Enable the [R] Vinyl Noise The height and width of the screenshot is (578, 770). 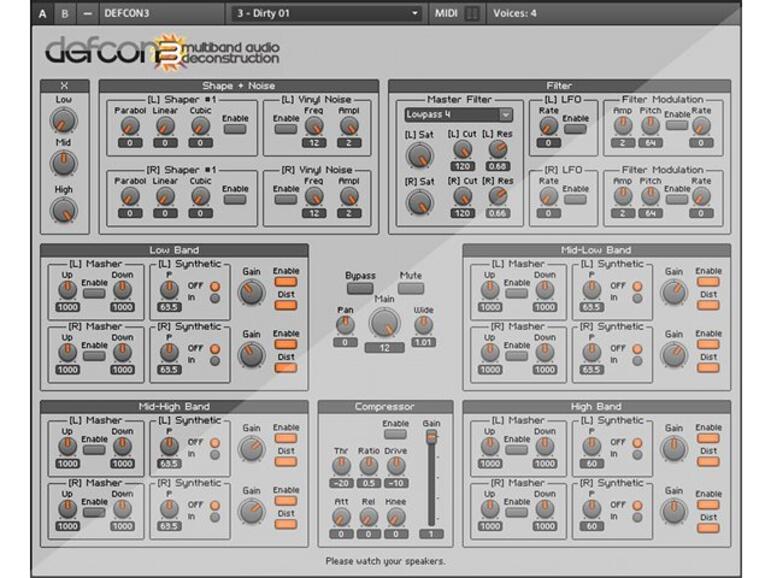(285, 199)
